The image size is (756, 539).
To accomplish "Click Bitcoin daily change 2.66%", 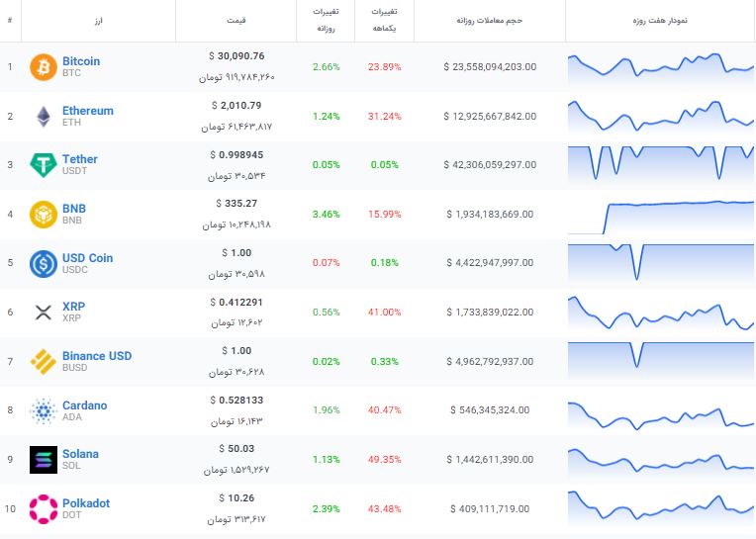I will [326, 67].
